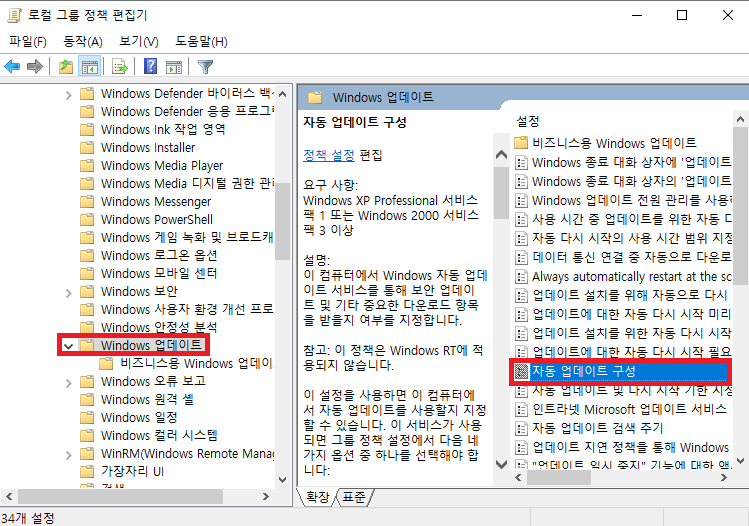Viewport: 749px width, 526px height.
Task: Collapse the Windows 업데이트 tree node
Action: (x=68, y=346)
